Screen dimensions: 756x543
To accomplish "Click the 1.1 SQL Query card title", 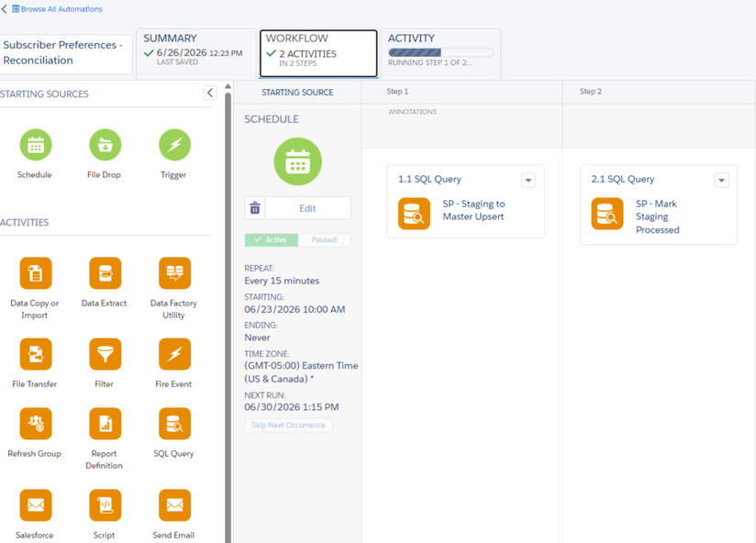I will 429,179.
